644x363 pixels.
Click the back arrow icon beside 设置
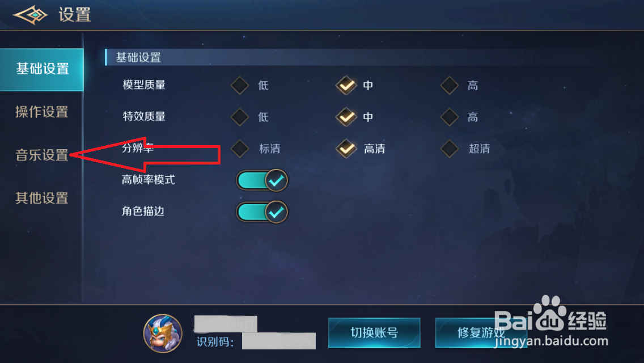click(x=31, y=15)
